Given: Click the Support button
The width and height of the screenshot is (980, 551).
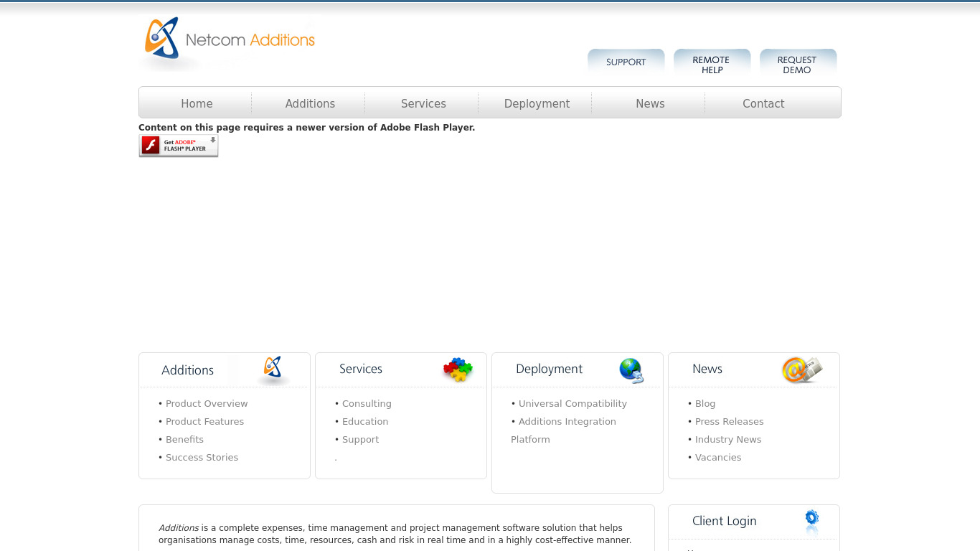Looking at the screenshot, I should pyautogui.click(x=626, y=62).
